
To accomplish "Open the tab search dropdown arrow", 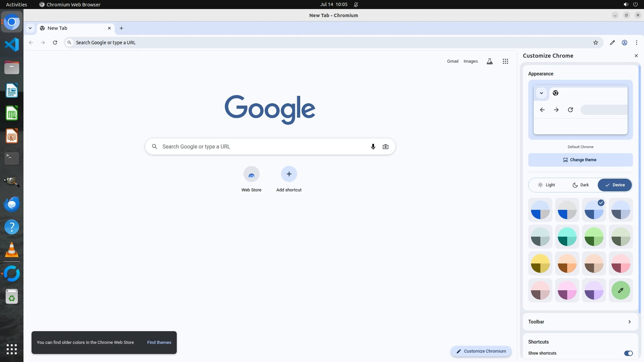I will pyautogui.click(x=30, y=28).
